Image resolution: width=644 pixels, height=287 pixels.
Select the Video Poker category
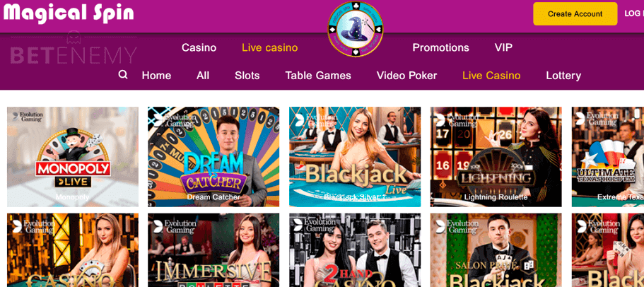click(x=406, y=76)
